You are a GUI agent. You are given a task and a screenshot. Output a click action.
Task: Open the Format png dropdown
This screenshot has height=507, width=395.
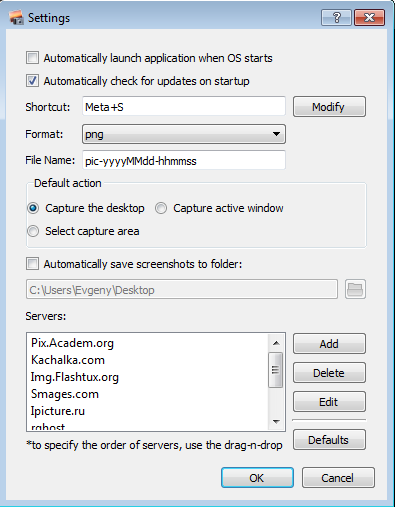coord(184,134)
